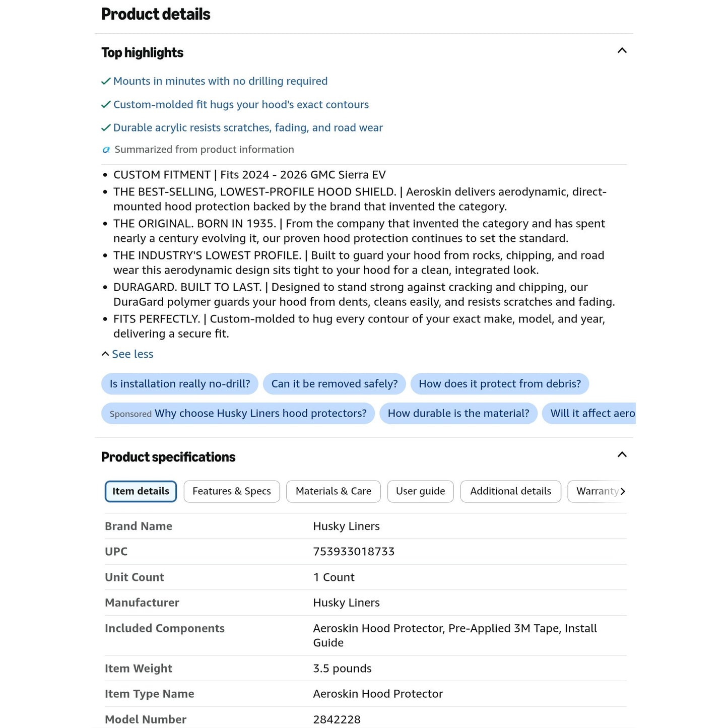This screenshot has width=728, height=728.
Task: Select the Item details tab
Action: tap(141, 491)
